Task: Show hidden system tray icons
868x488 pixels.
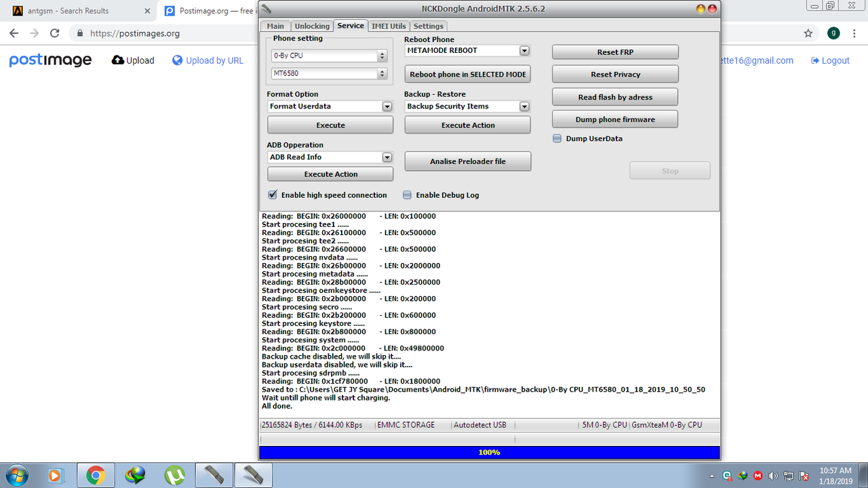Action: coord(711,476)
